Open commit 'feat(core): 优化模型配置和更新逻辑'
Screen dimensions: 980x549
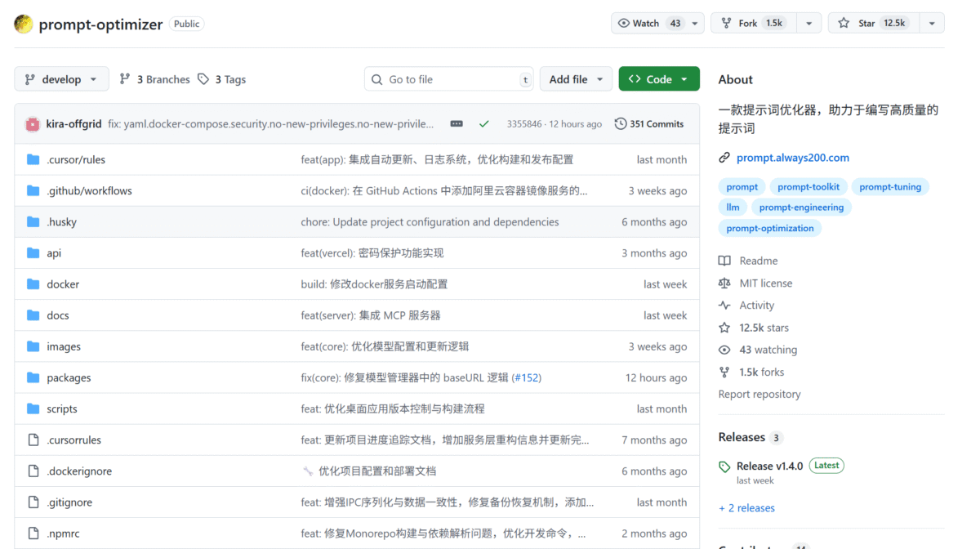(x=385, y=346)
